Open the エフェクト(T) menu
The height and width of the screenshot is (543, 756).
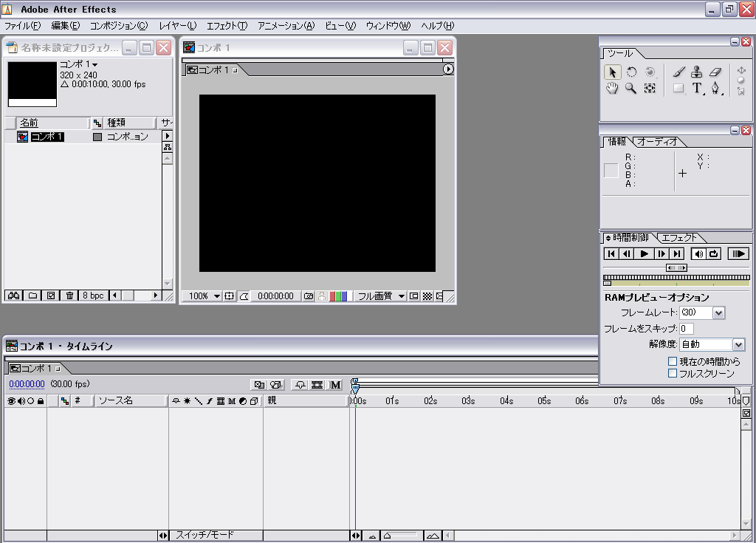(227, 26)
